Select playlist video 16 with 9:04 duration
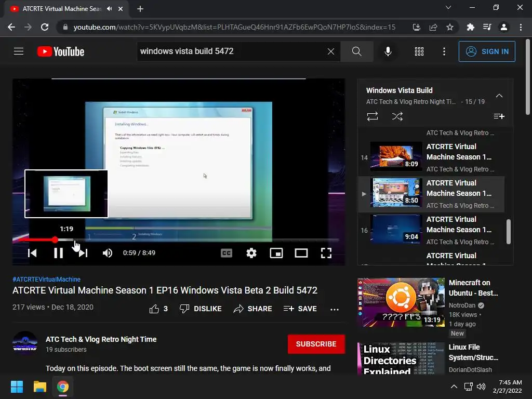The height and width of the screenshot is (399, 532). coord(431,230)
